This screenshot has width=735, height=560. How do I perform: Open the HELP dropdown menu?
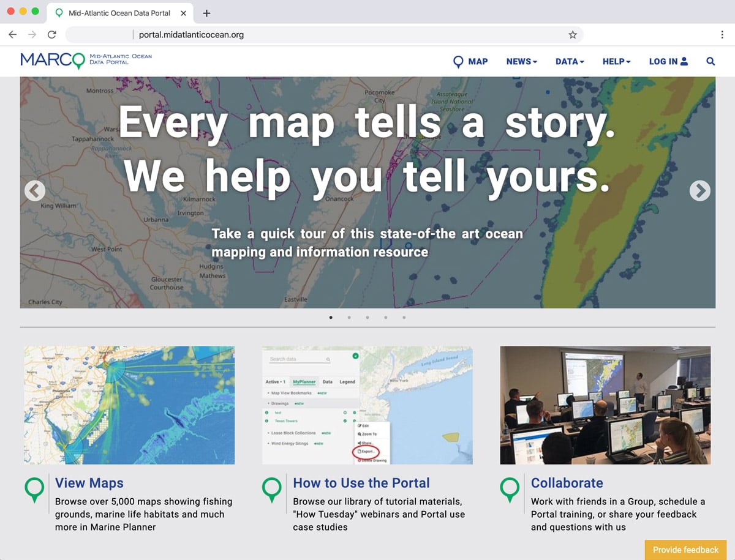click(616, 61)
